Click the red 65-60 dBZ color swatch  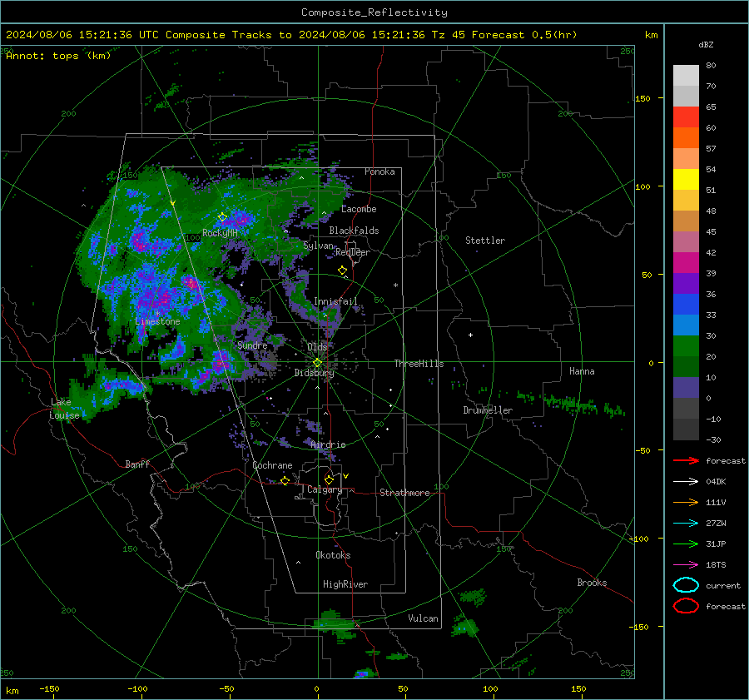[x=686, y=117]
